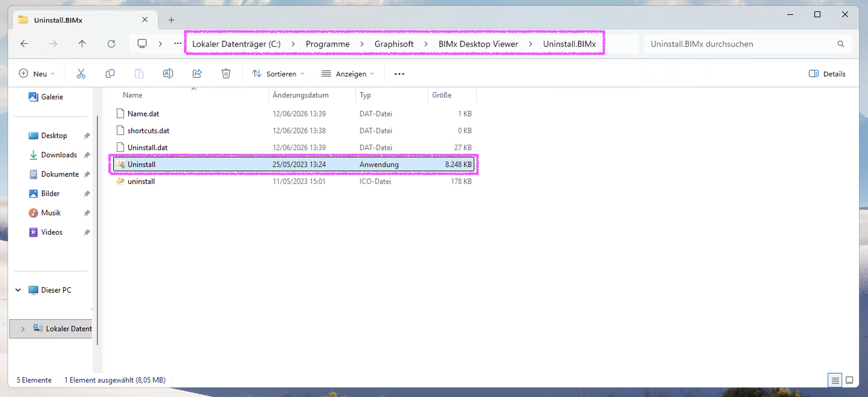
Task: Open the Neu dropdown menu
Action: click(x=37, y=74)
